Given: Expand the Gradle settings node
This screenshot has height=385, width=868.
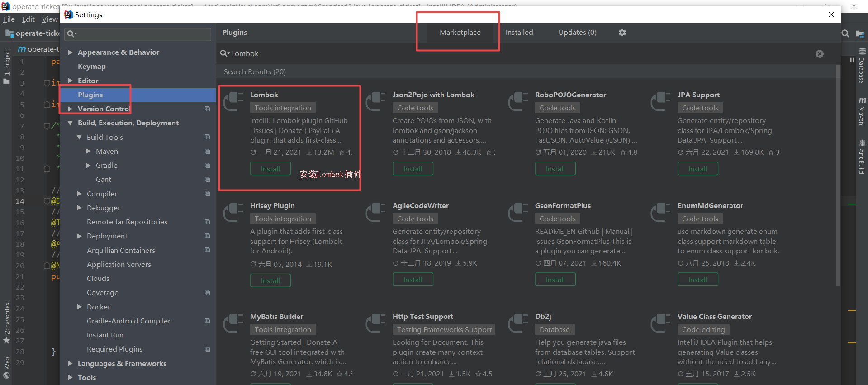Looking at the screenshot, I should click(x=88, y=166).
